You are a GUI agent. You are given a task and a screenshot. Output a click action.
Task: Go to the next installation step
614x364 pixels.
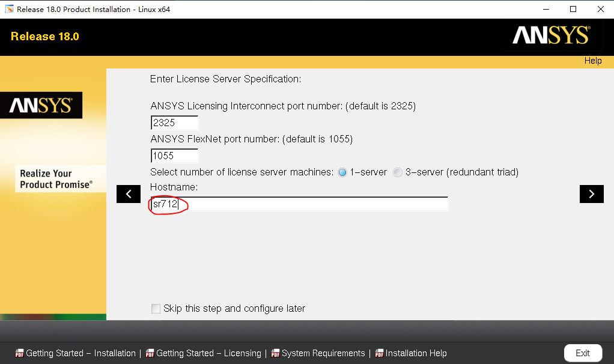[x=591, y=194]
